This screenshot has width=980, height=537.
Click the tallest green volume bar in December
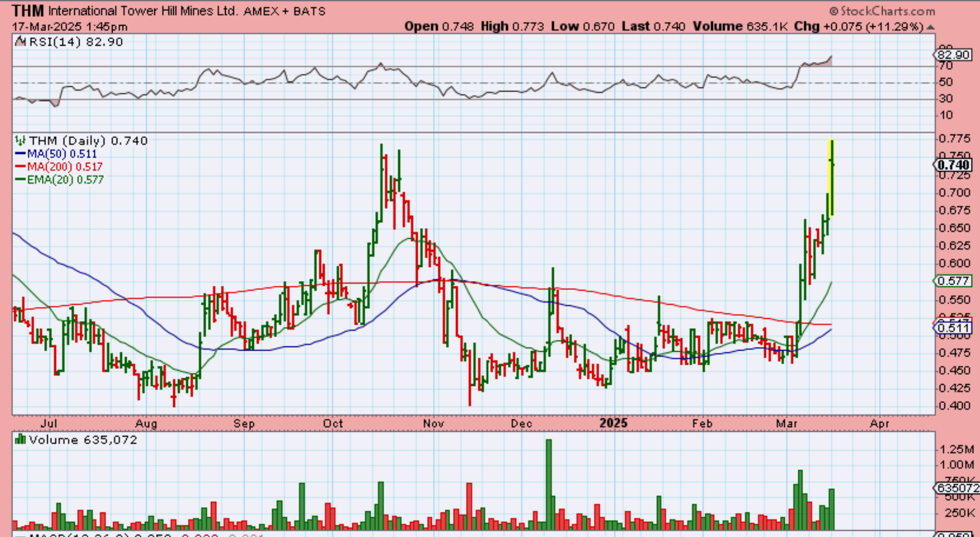[549, 485]
